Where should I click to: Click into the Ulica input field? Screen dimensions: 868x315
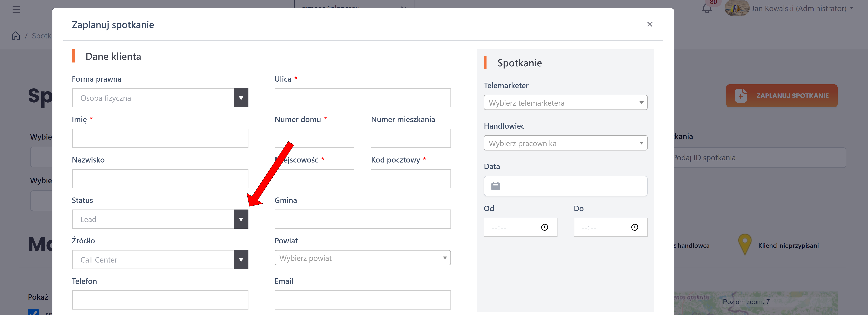point(362,98)
